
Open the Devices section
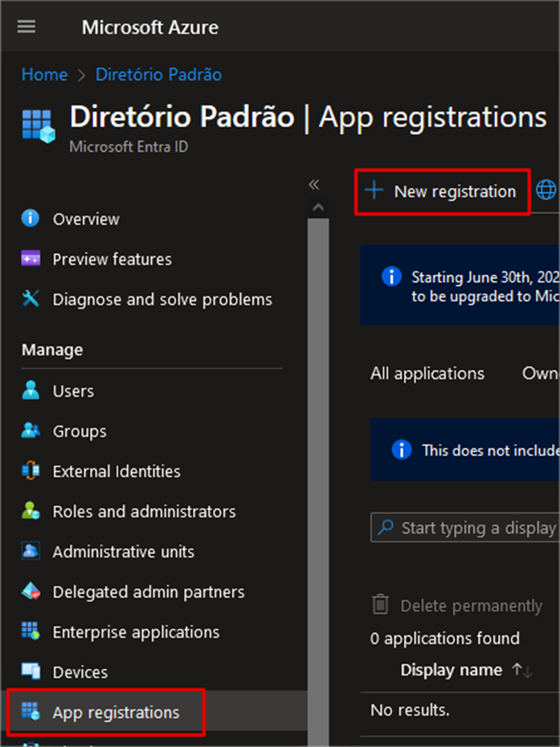pyautogui.click(x=80, y=672)
